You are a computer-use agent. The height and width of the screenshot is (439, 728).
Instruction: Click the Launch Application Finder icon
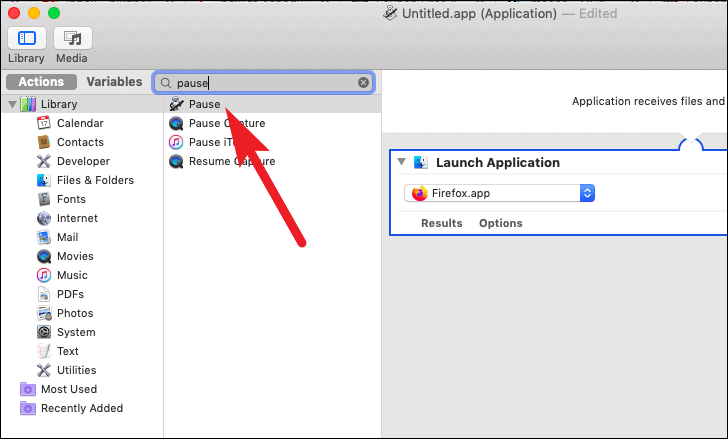pos(421,162)
